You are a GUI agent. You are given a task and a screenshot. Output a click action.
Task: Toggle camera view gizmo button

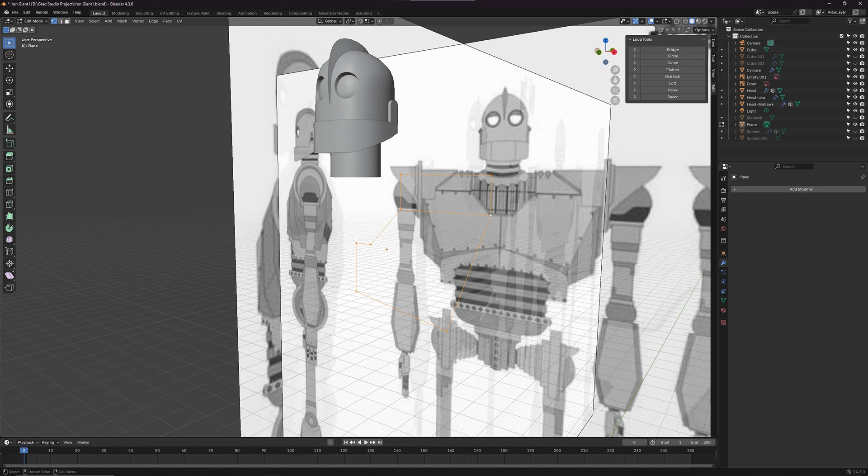[615, 90]
